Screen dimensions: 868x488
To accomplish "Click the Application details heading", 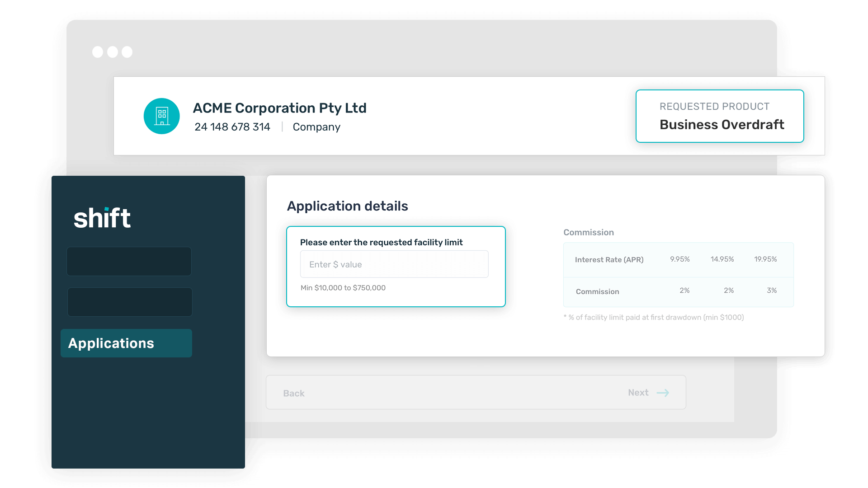I will (347, 206).
